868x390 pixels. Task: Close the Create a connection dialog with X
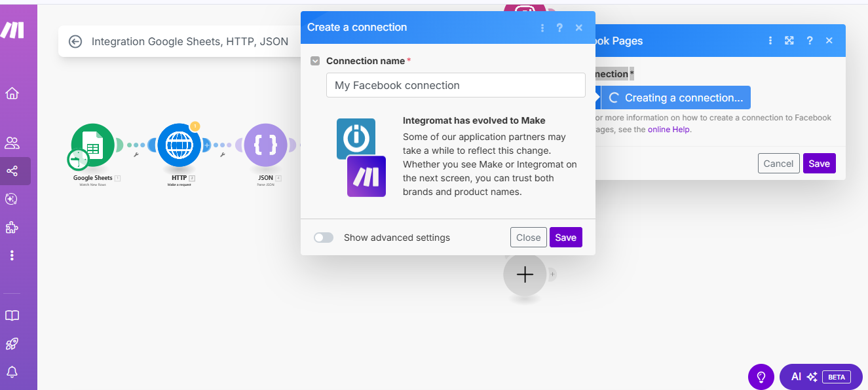(579, 27)
